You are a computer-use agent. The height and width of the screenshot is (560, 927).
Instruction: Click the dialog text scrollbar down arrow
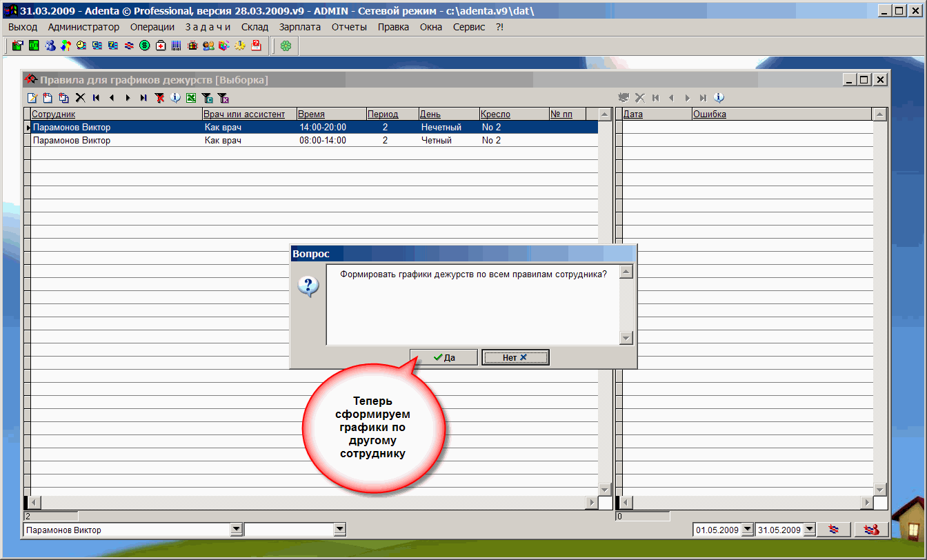click(626, 338)
